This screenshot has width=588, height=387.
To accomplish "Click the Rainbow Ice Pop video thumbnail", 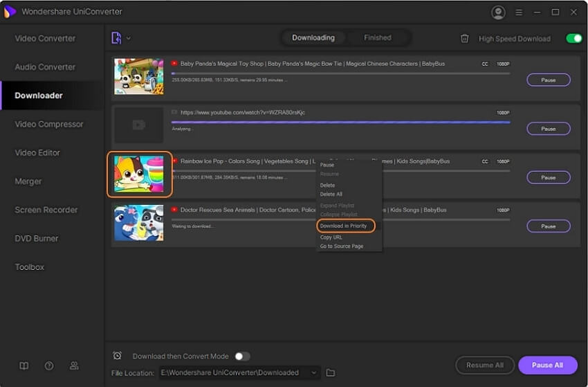I will pos(139,174).
